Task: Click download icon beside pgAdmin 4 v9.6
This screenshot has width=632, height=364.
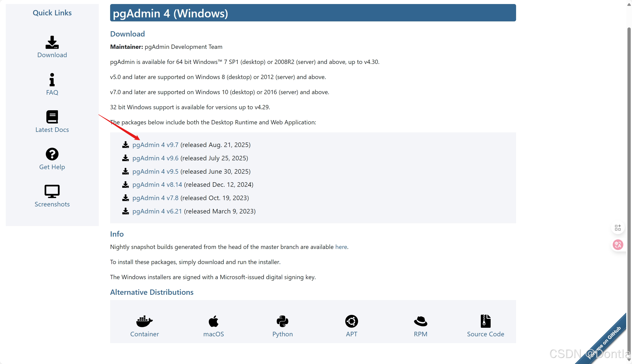Action: (125, 158)
